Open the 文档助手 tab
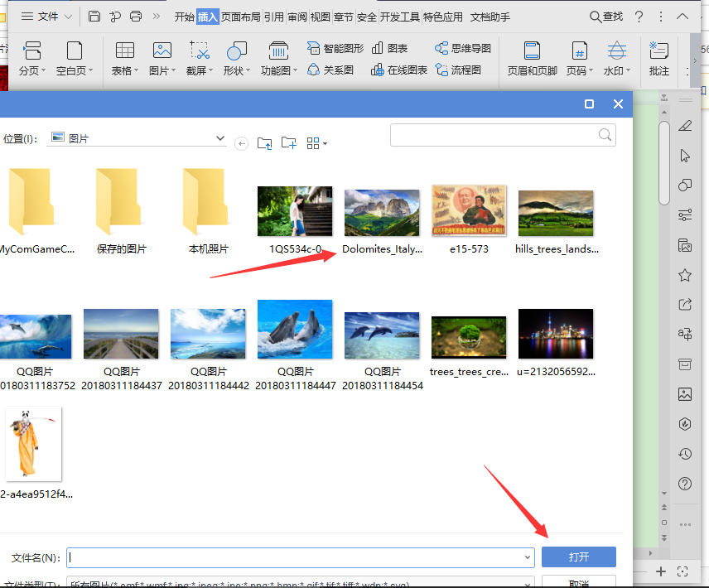This screenshot has height=588, width=709. [x=490, y=17]
